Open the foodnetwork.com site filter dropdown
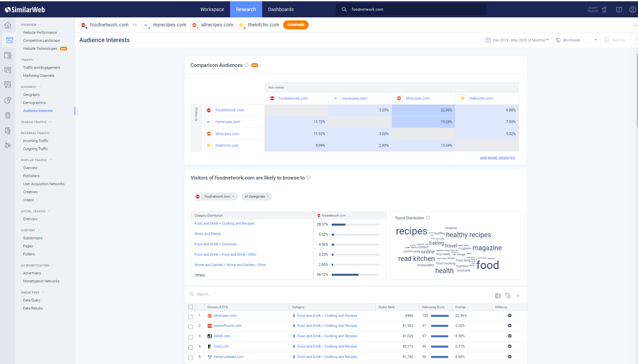The height and width of the screenshot is (364, 638). pyautogui.click(x=216, y=197)
